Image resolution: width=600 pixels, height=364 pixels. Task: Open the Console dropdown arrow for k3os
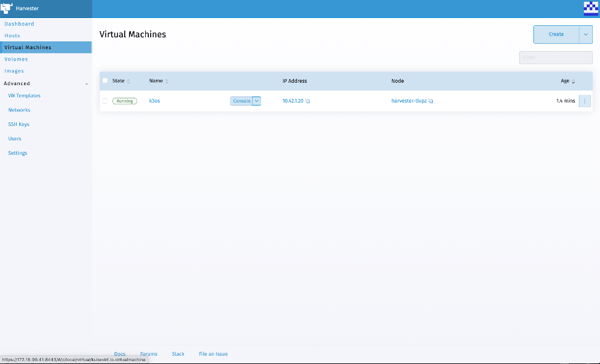257,101
